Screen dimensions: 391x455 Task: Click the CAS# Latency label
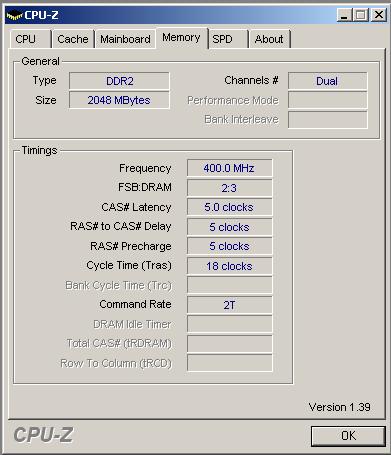(x=136, y=207)
